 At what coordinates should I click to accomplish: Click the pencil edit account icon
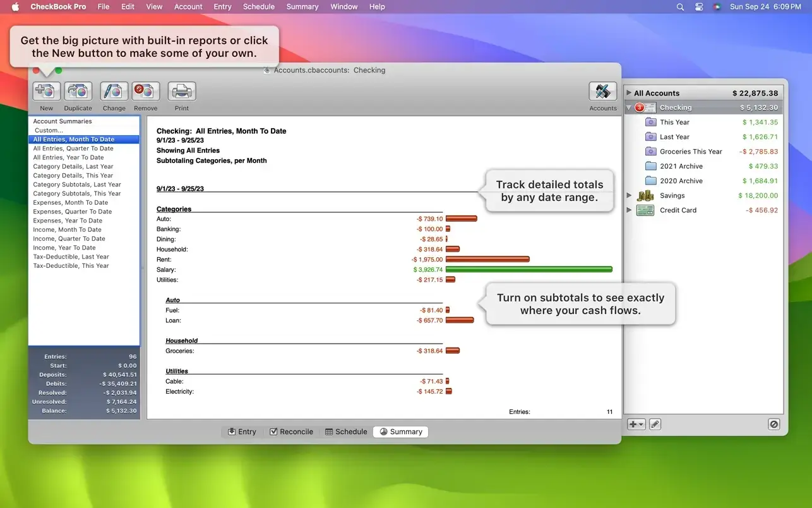click(655, 425)
